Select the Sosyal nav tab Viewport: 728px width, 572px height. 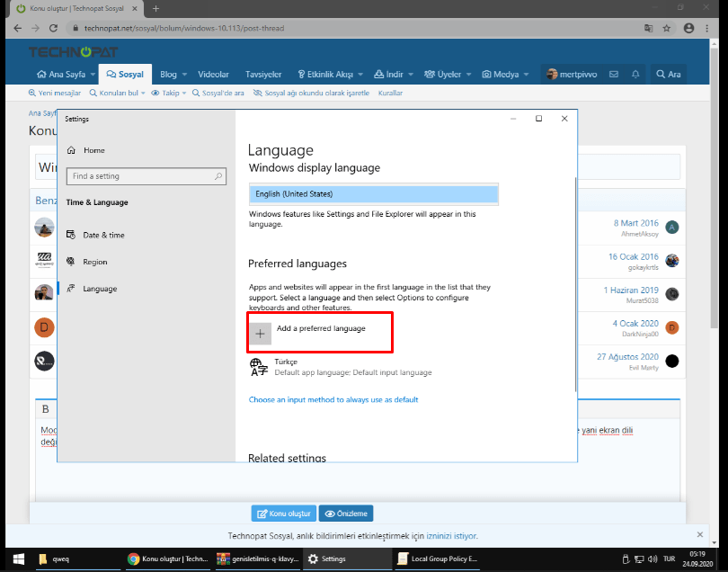point(125,75)
